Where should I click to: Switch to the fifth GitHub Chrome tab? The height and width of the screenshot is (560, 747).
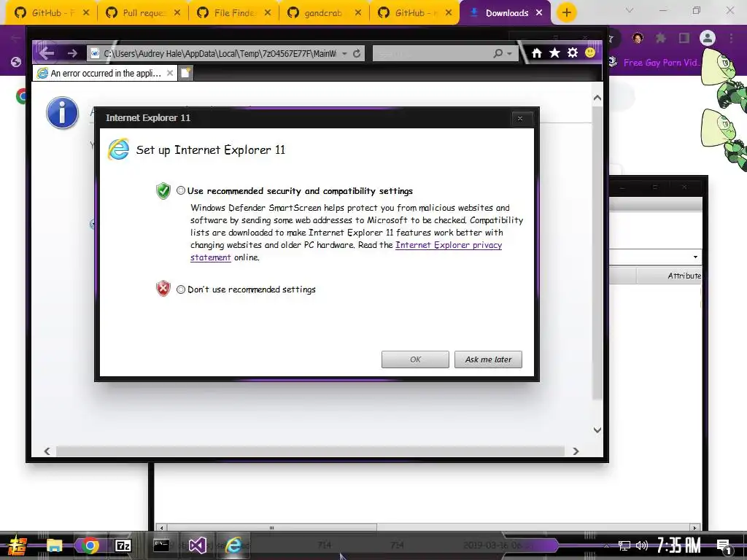[415, 13]
